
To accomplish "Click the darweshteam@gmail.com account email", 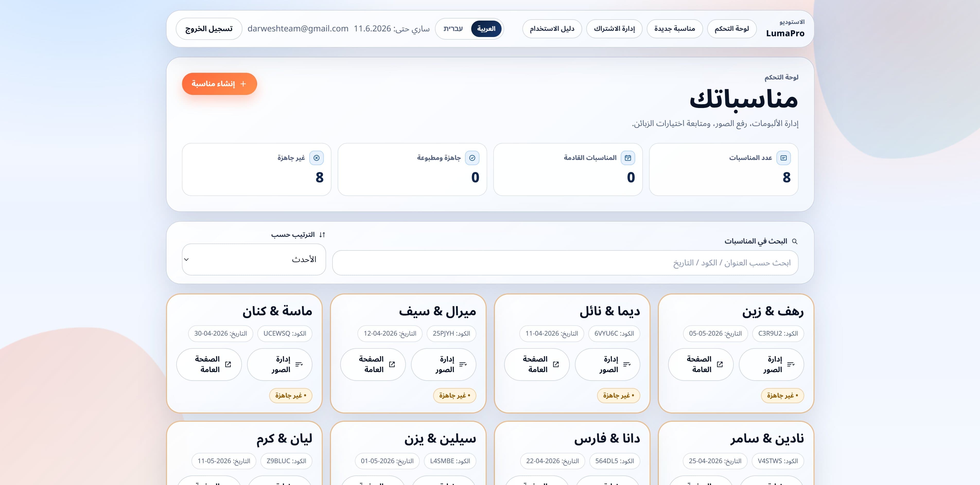I will (298, 29).
